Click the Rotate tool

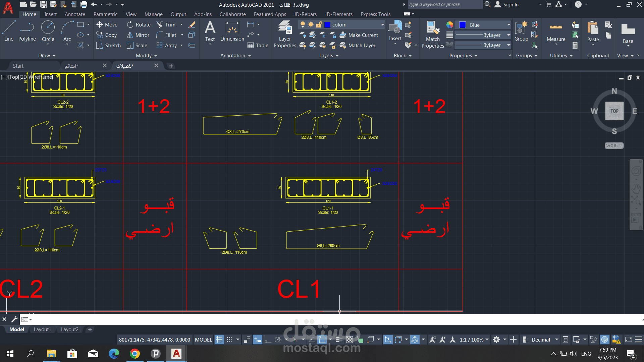pos(139,24)
